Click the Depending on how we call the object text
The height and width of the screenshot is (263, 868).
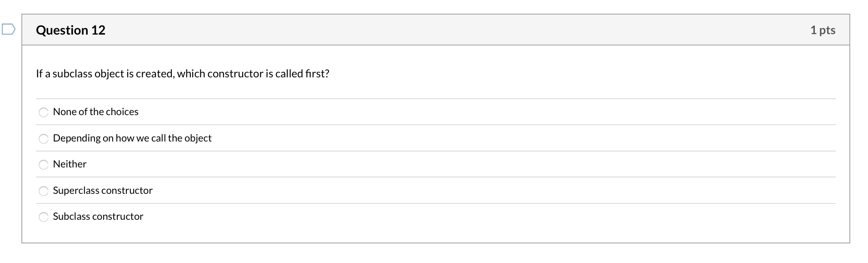132,138
